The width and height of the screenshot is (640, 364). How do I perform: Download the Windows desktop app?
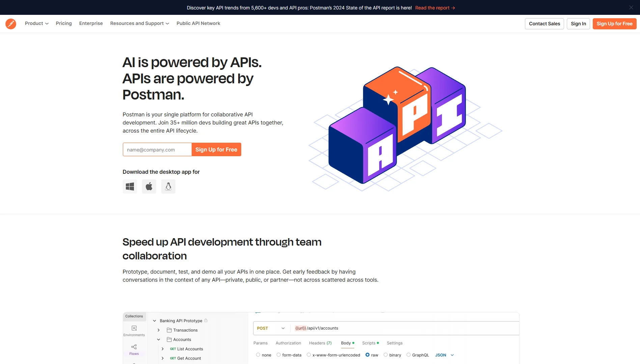pyautogui.click(x=130, y=187)
